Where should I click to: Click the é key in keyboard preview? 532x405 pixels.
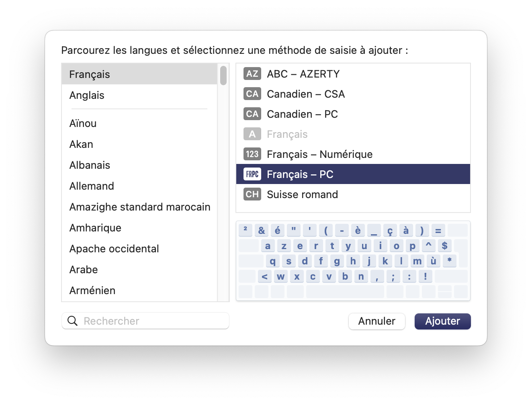(x=278, y=231)
